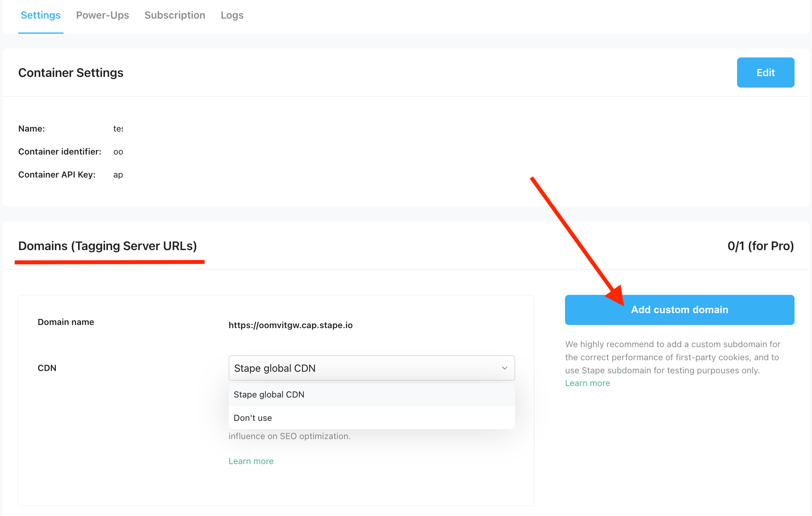The height and width of the screenshot is (516, 812).
Task: Reveal the Container API Key value
Action: tap(118, 174)
